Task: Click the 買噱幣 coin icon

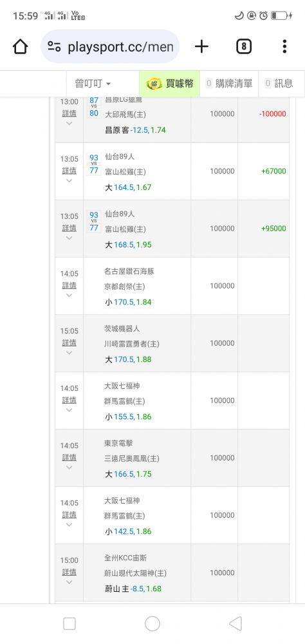Action: pos(155,83)
